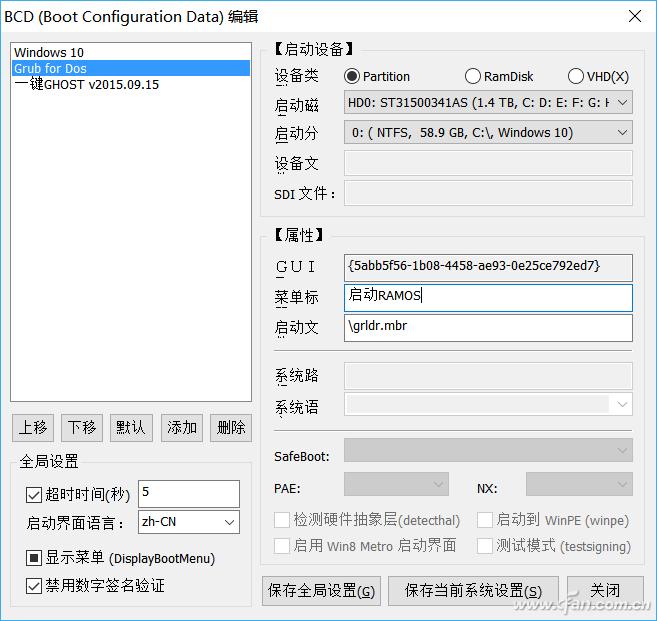Click inside the 启动RAMOS menu title field
The width and height of the screenshot is (657, 621).
pyautogui.click(x=488, y=296)
